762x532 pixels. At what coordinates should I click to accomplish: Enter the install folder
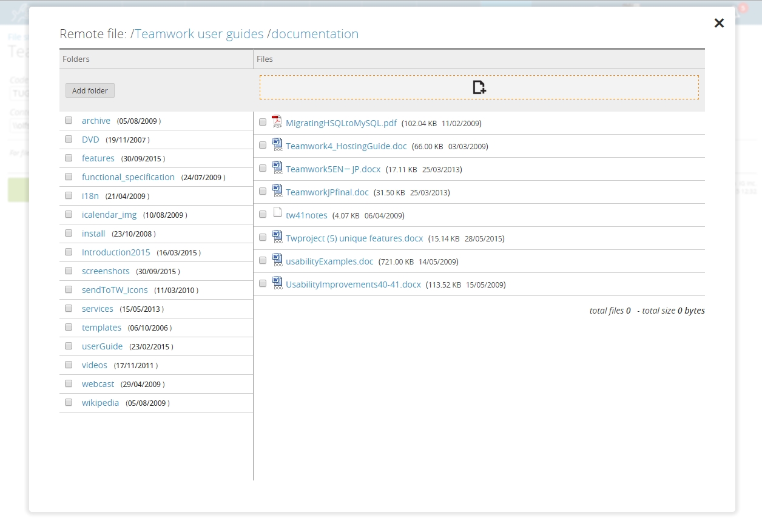93,234
